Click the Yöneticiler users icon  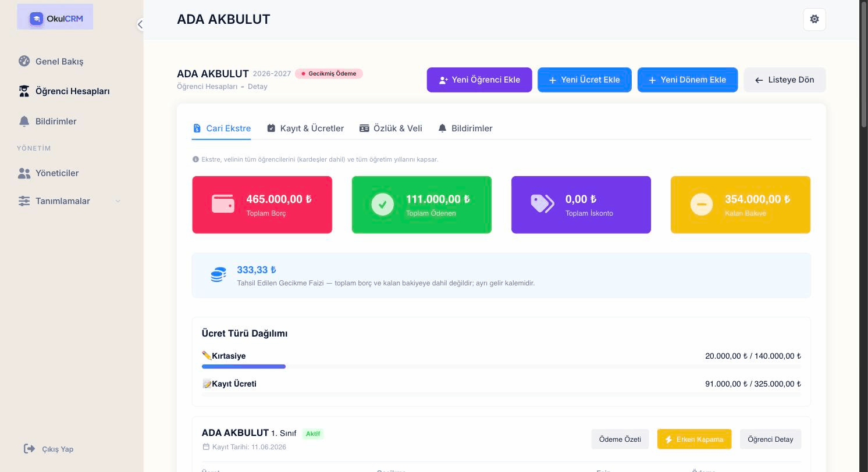(x=24, y=173)
